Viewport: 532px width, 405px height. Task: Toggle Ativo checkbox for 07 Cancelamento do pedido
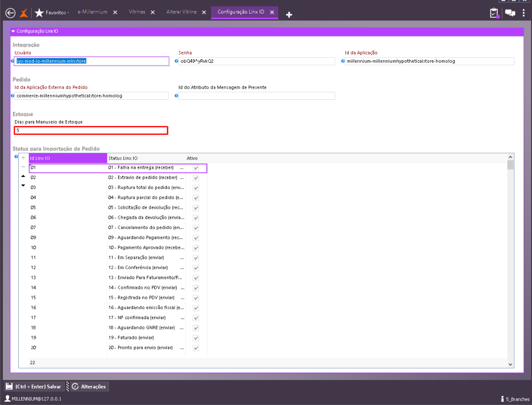coord(196,228)
